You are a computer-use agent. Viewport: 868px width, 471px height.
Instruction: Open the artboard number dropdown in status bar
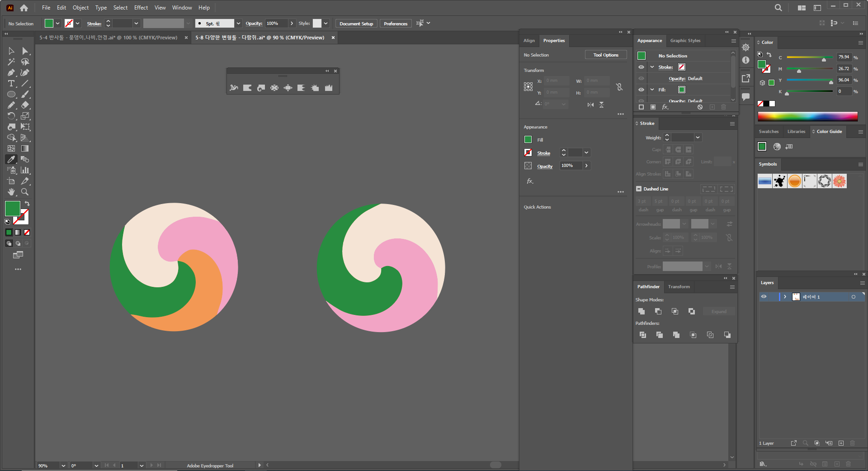click(142, 466)
